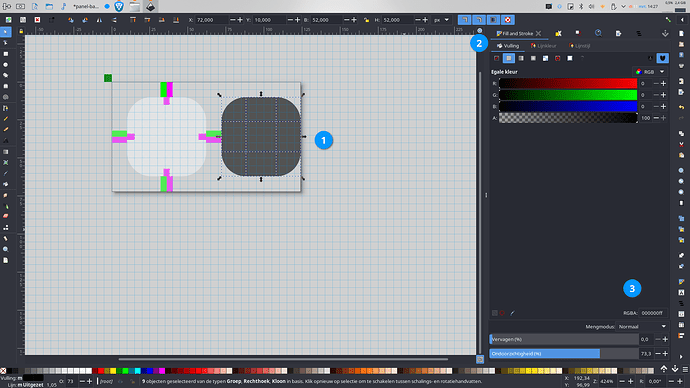Switch to the Lijnkleur stroke paint tab
This screenshot has width=690, height=388.
click(x=543, y=46)
